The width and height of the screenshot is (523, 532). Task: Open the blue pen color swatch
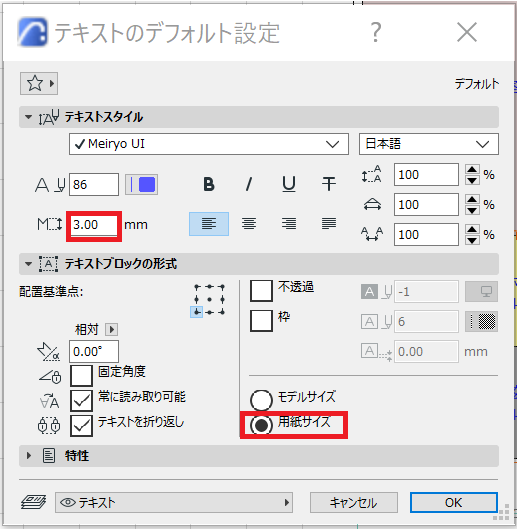(142, 185)
